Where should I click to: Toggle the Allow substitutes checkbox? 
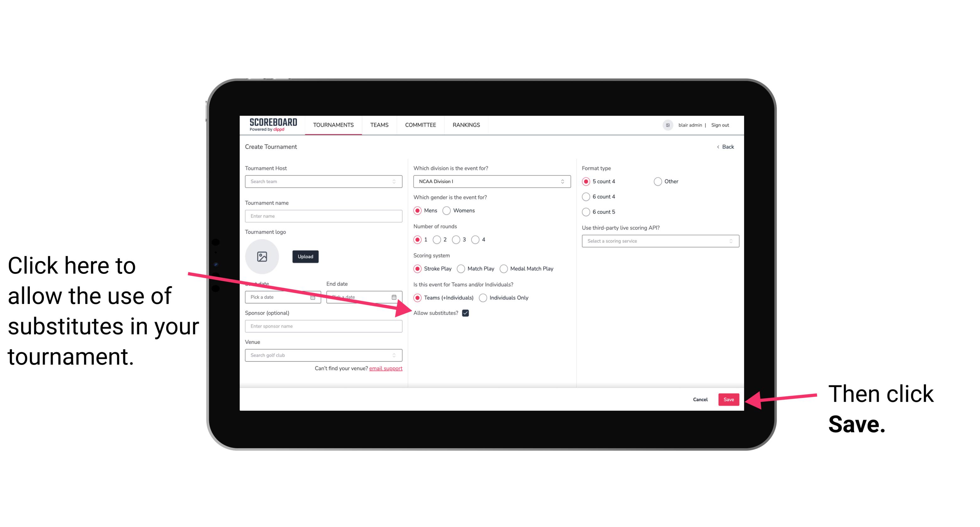pos(467,313)
